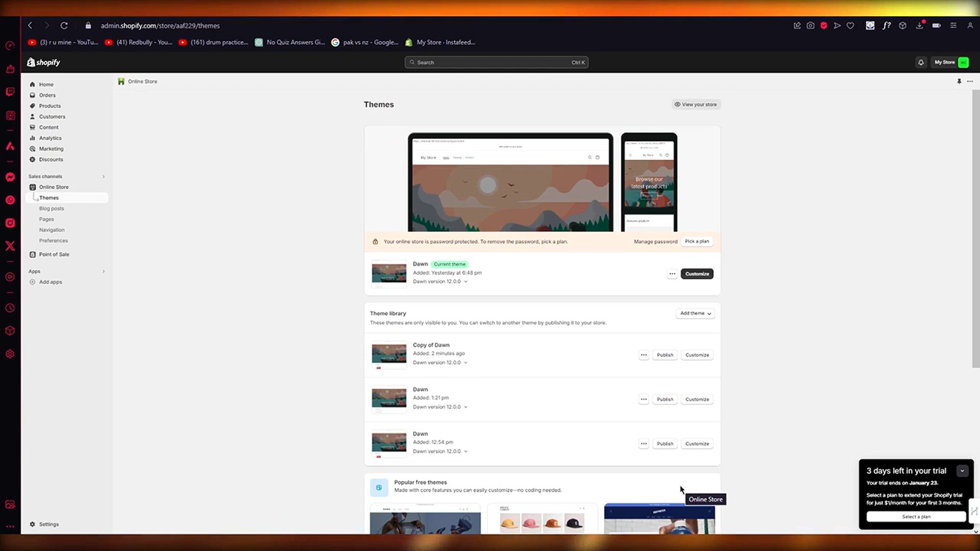980x551 pixels.
Task: Publish the Dawn theme added 1:21 pm
Action: (665, 399)
